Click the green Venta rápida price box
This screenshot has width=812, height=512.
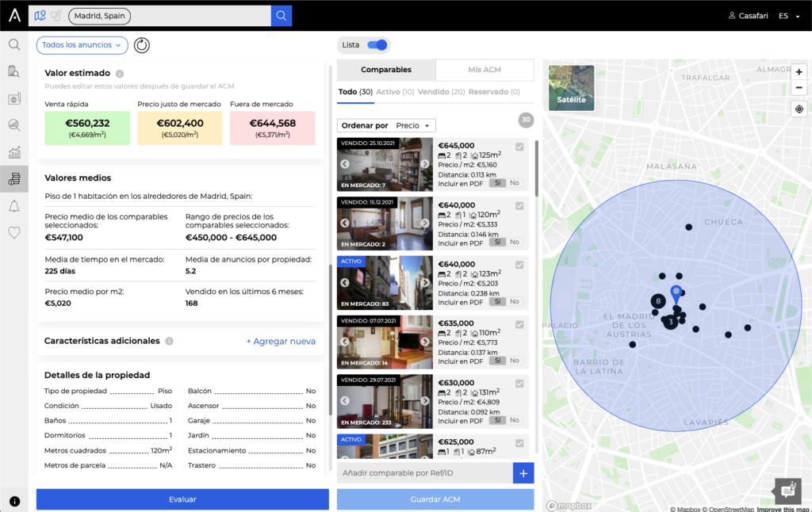click(x=87, y=128)
